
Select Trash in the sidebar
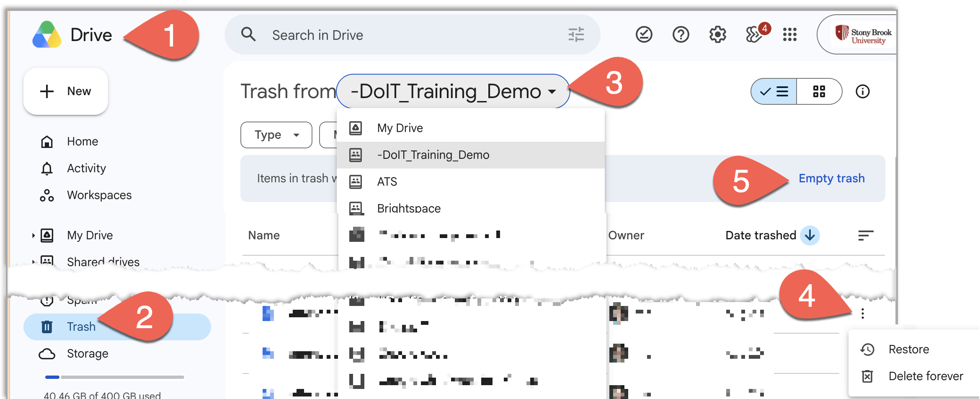117,326
